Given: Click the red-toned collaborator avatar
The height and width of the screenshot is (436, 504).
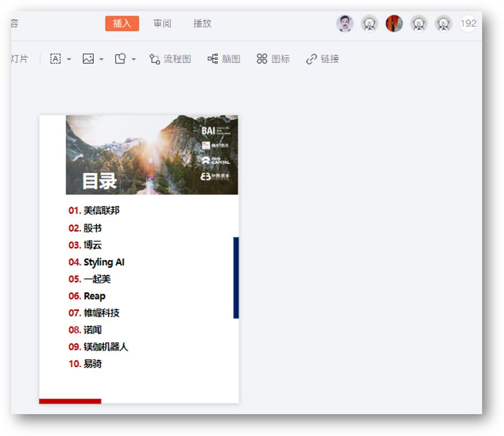Looking at the screenshot, I should pos(394,23).
